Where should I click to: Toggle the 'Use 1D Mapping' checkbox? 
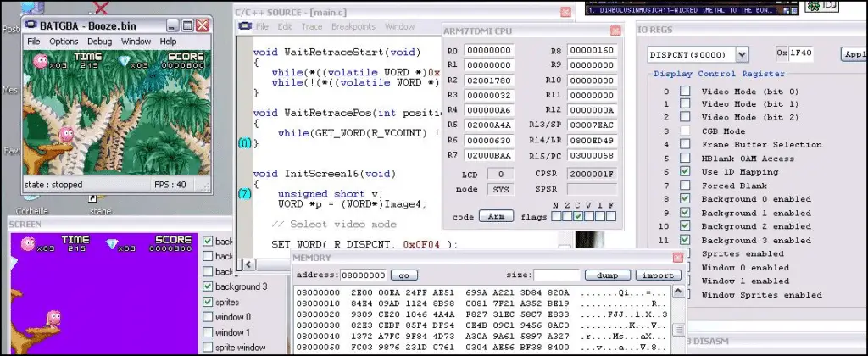pos(685,172)
